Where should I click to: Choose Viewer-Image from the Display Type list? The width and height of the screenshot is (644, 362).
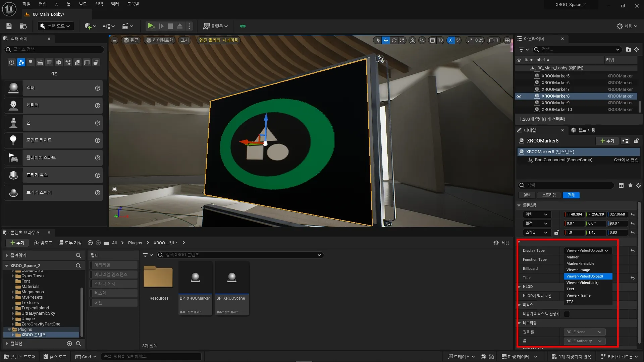(x=578, y=270)
